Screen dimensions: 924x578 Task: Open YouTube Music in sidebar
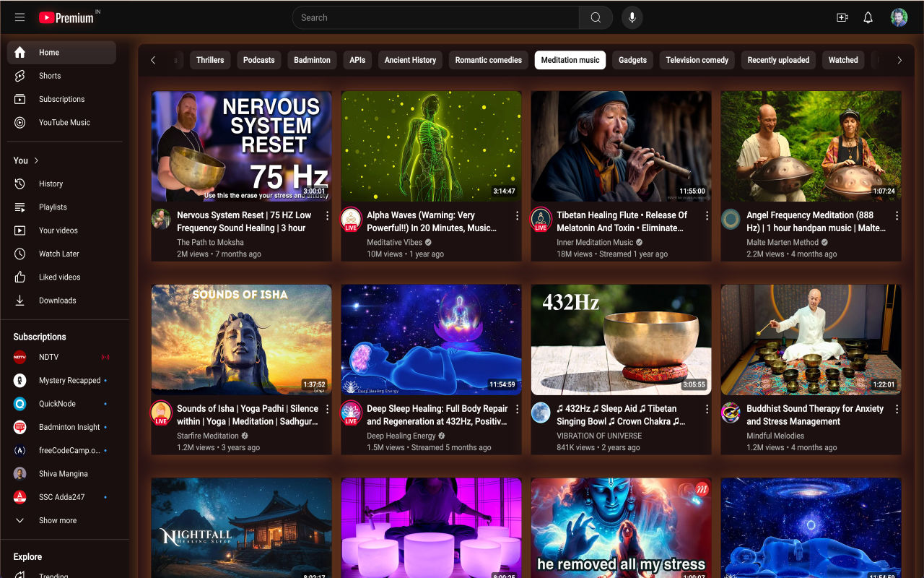click(61, 122)
